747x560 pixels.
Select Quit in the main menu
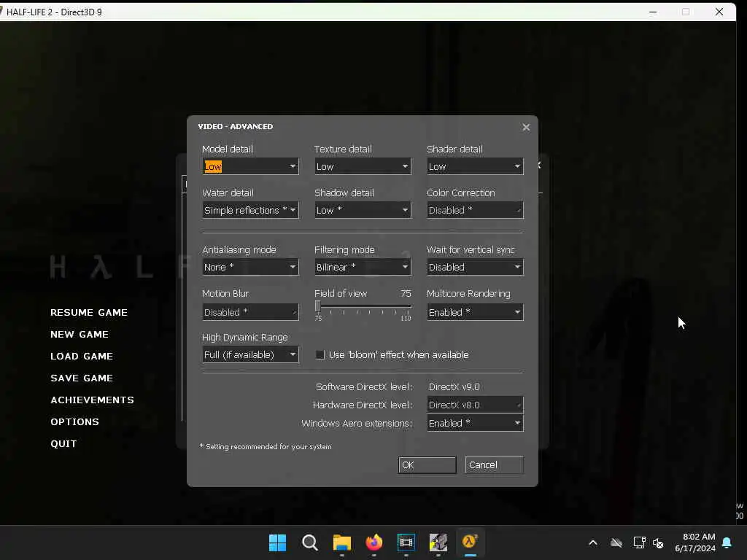[x=63, y=444]
